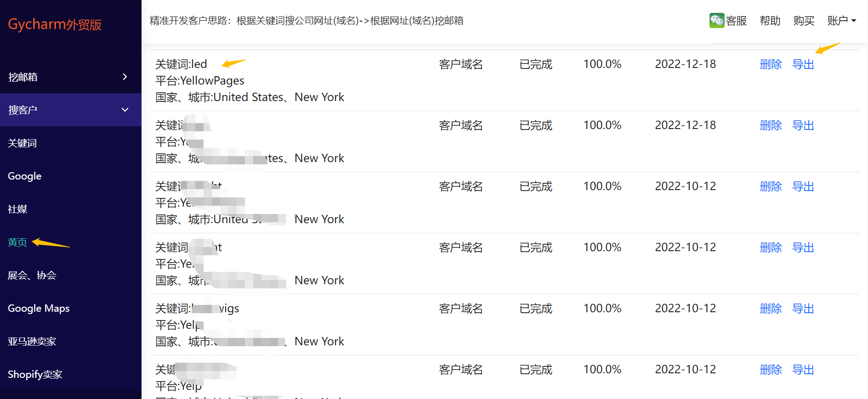Select Google in the sidebar
This screenshot has height=399, width=868.
[24, 176]
